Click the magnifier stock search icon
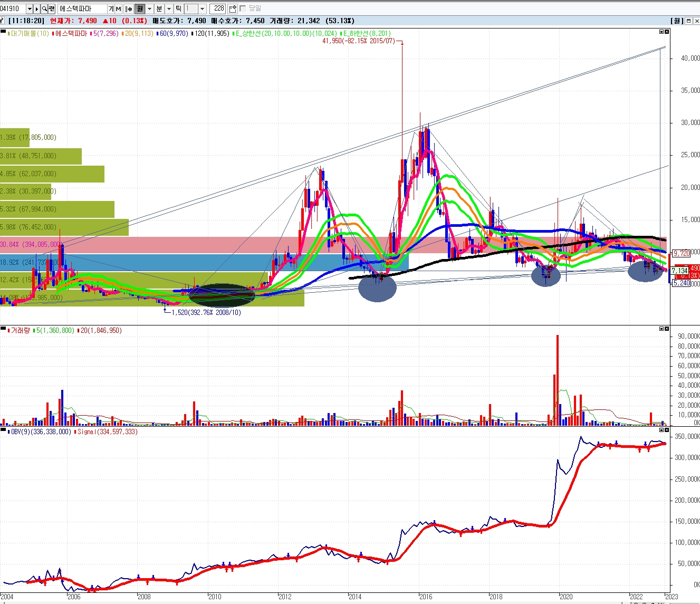Screen dimensions: 700x604 pos(44,9)
